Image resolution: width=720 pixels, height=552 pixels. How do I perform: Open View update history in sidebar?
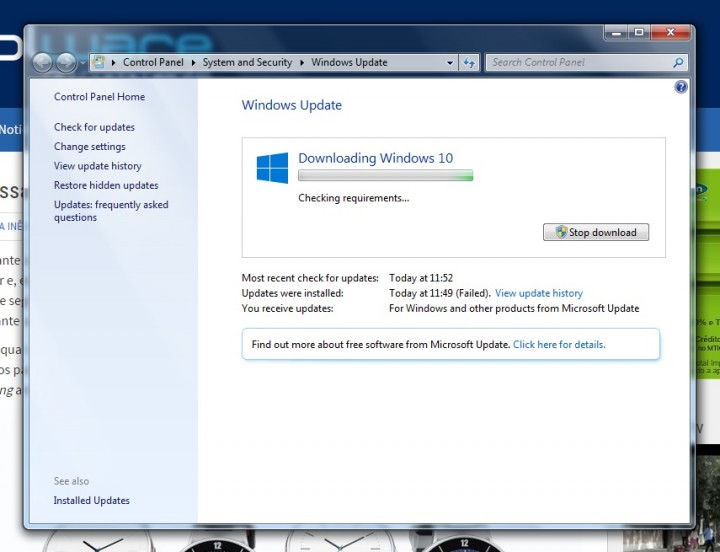pos(97,166)
